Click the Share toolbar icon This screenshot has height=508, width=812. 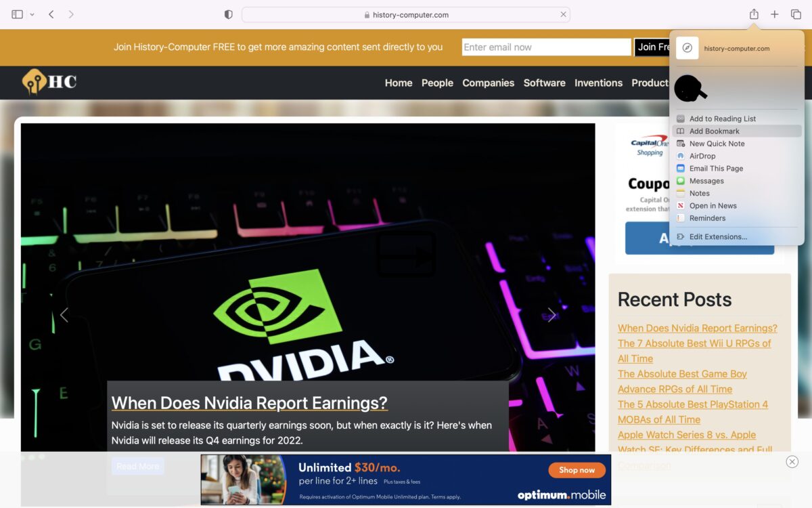click(754, 14)
